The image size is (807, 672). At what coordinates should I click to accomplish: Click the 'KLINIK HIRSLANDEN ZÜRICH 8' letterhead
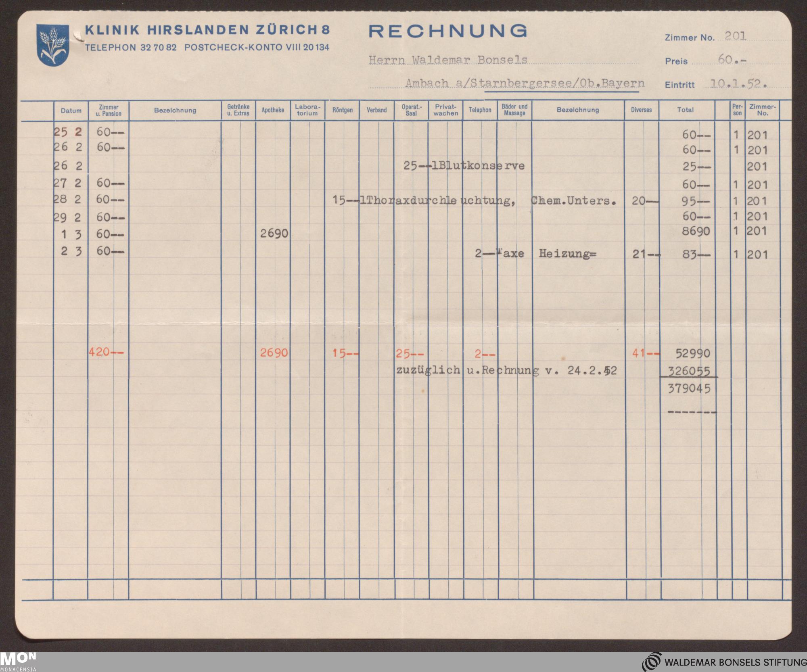point(207,30)
